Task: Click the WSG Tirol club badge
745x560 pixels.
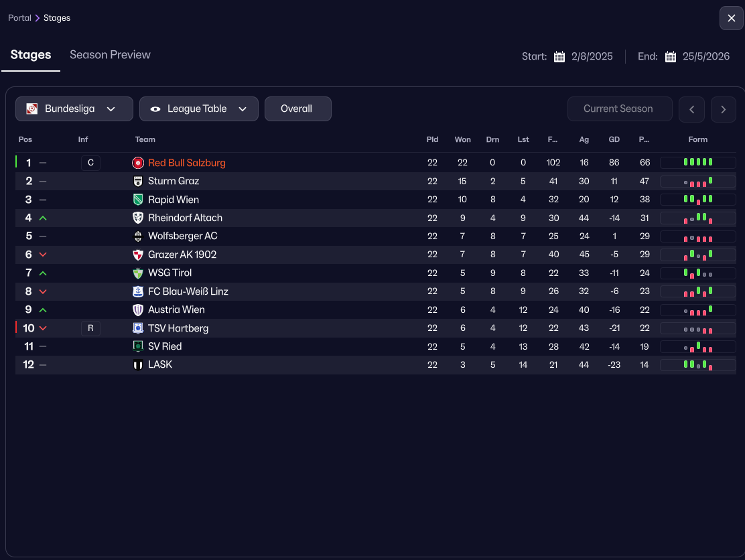Action: click(138, 273)
